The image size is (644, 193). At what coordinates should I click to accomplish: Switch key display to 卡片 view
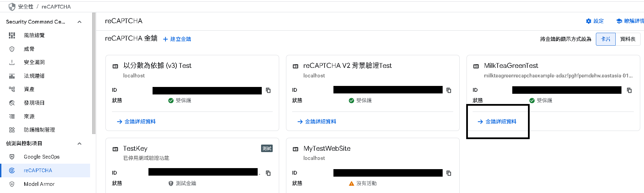[606, 39]
